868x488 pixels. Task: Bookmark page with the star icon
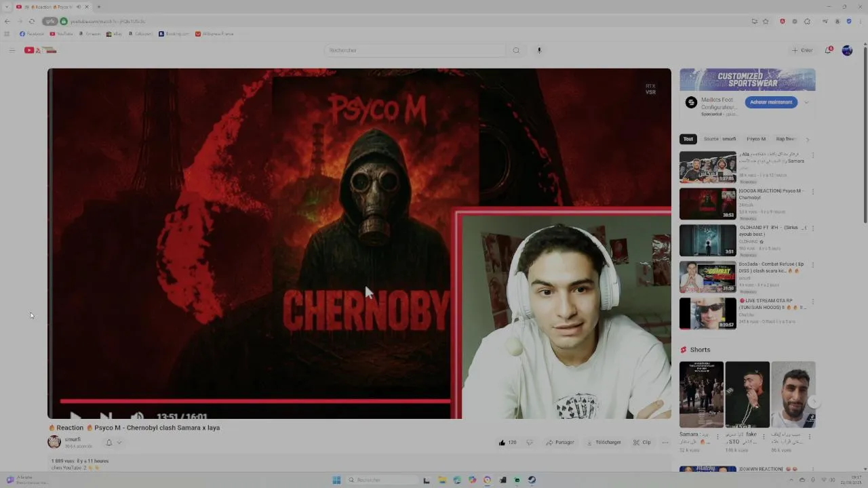(x=766, y=21)
